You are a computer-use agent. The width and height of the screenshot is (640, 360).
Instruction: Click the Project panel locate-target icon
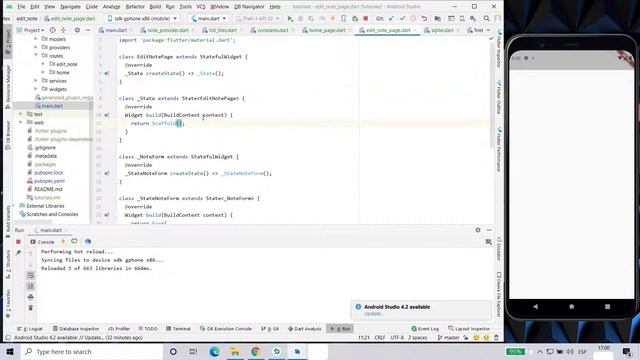pyautogui.click(x=53, y=30)
